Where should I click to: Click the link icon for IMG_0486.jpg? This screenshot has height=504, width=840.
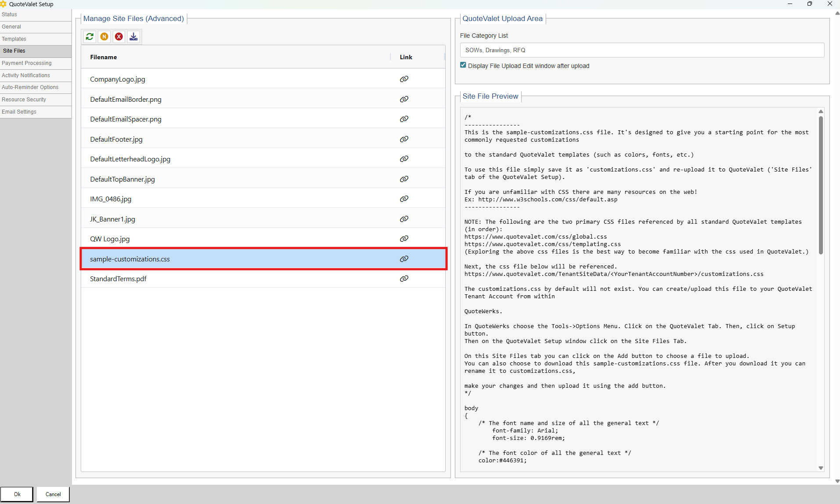404,199
